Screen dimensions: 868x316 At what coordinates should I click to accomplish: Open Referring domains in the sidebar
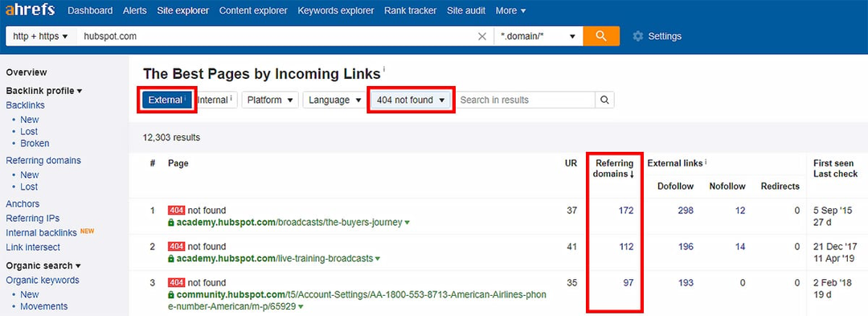point(43,161)
